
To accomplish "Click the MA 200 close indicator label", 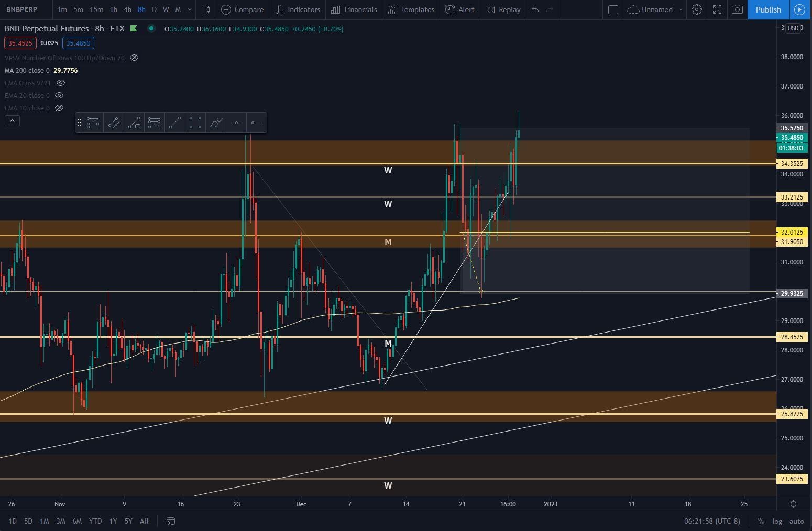I will [x=27, y=70].
